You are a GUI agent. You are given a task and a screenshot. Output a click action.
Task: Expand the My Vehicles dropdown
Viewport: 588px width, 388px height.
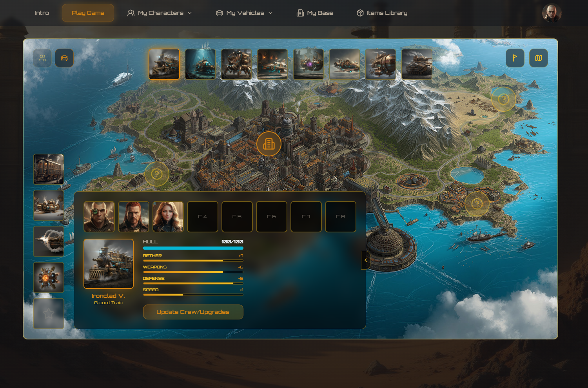tap(244, 13)
